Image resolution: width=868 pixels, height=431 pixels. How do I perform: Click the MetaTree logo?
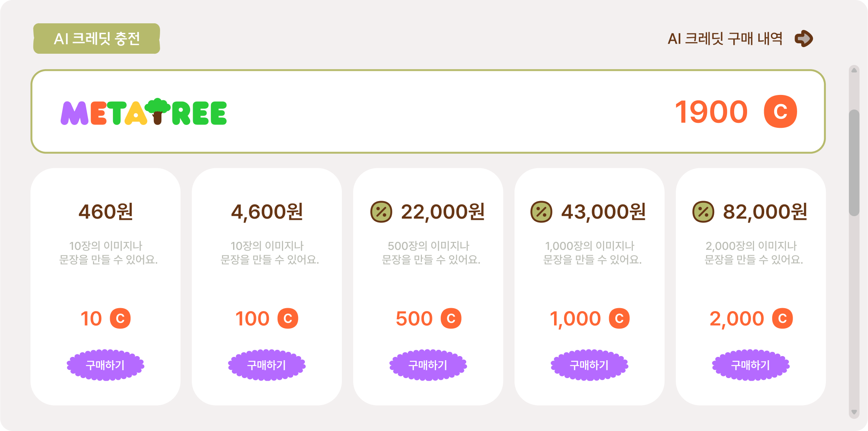tap(144, 112)
